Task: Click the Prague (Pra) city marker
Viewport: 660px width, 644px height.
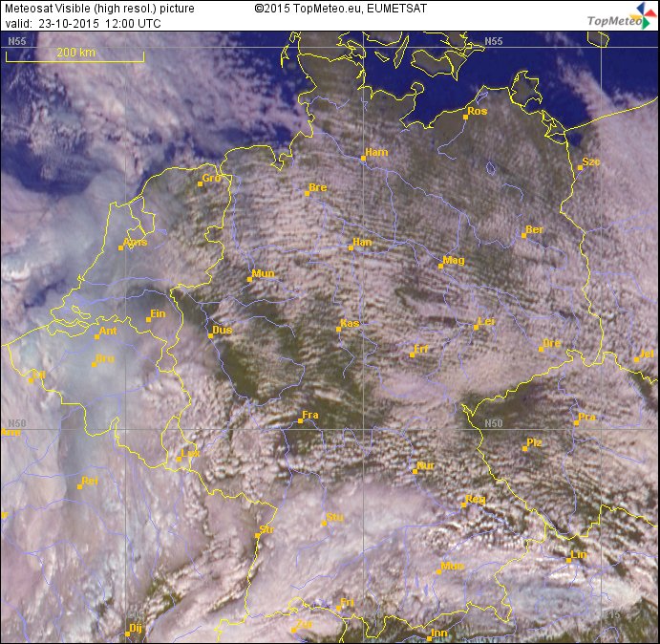Action: coord(576,422)
